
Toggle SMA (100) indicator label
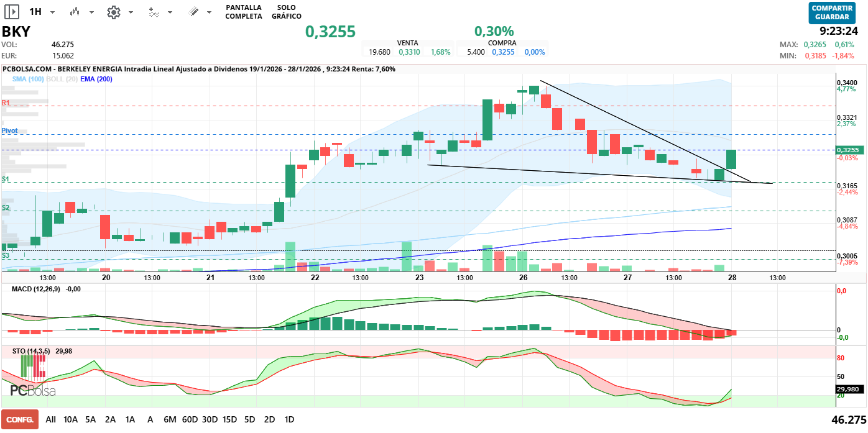28,79
